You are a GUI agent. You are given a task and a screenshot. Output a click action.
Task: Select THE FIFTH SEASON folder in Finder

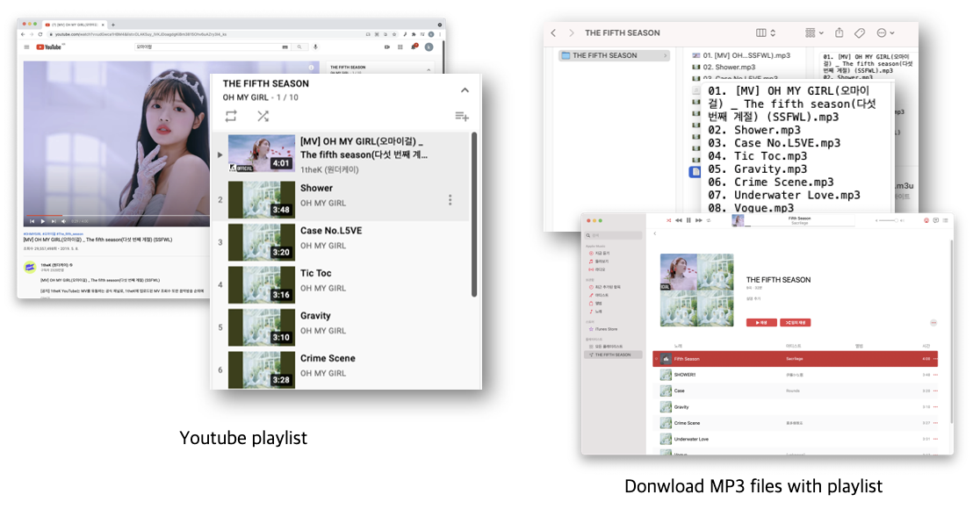tap(614, 55)
